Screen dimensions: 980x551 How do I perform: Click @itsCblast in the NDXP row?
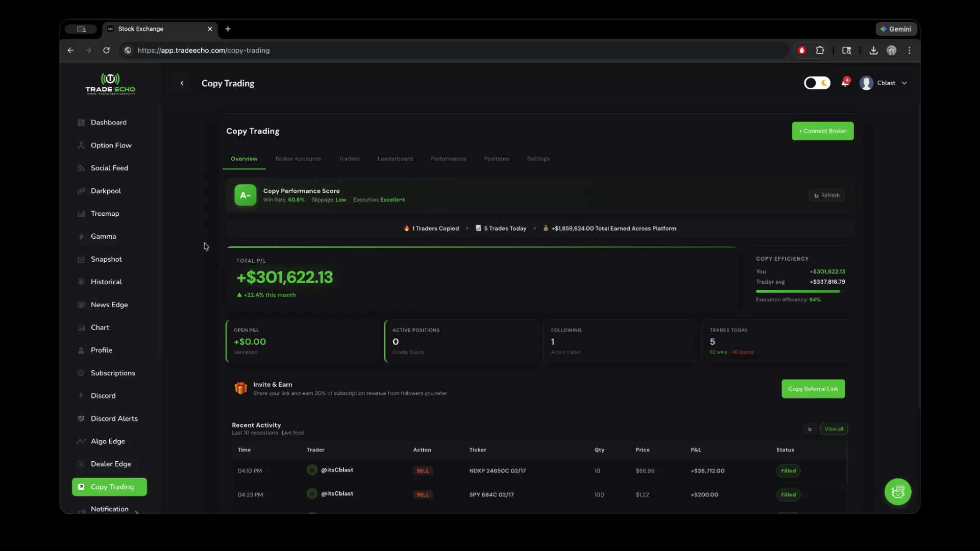click(x=337, y=470)
